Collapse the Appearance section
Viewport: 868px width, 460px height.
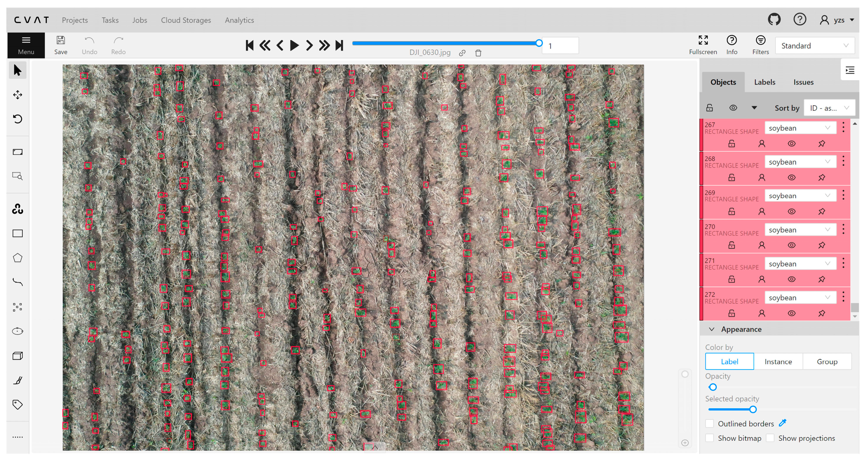click(712, 329)
